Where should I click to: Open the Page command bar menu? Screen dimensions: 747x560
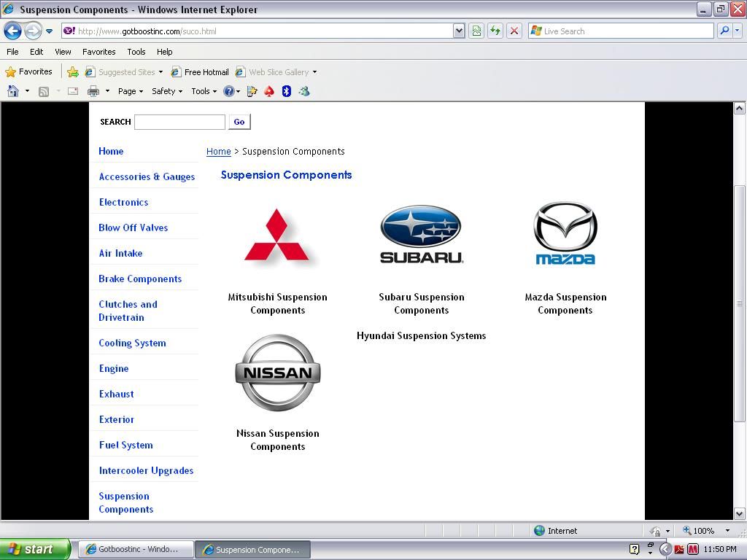point(131,91)
